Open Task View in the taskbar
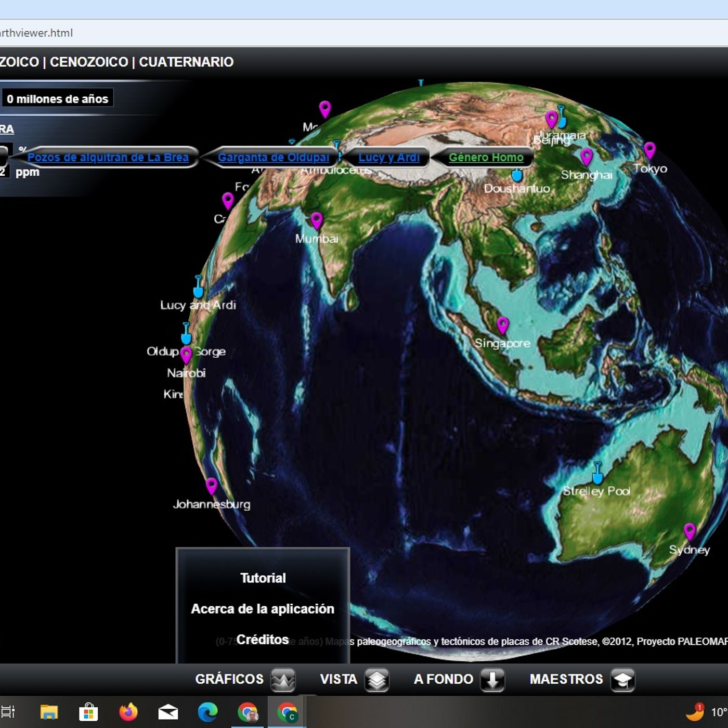Image resolution: width=728 pixels, height=728 pixels. point(8,712)
